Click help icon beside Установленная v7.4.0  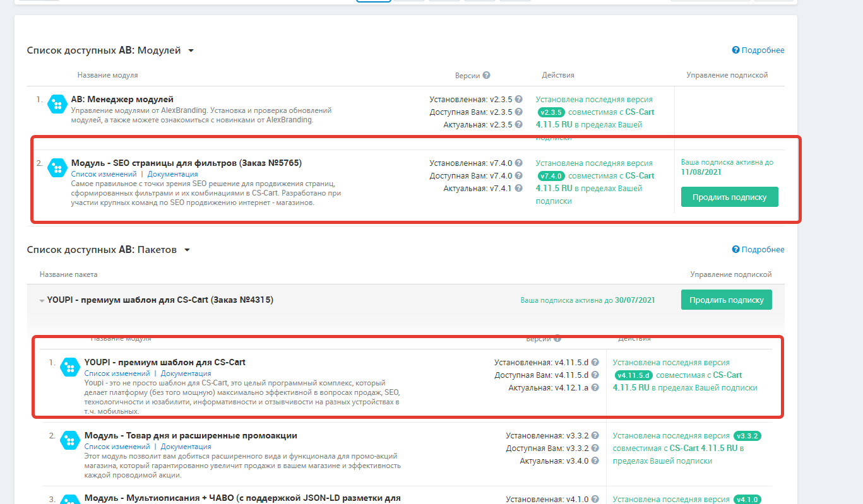click(519, 163)
